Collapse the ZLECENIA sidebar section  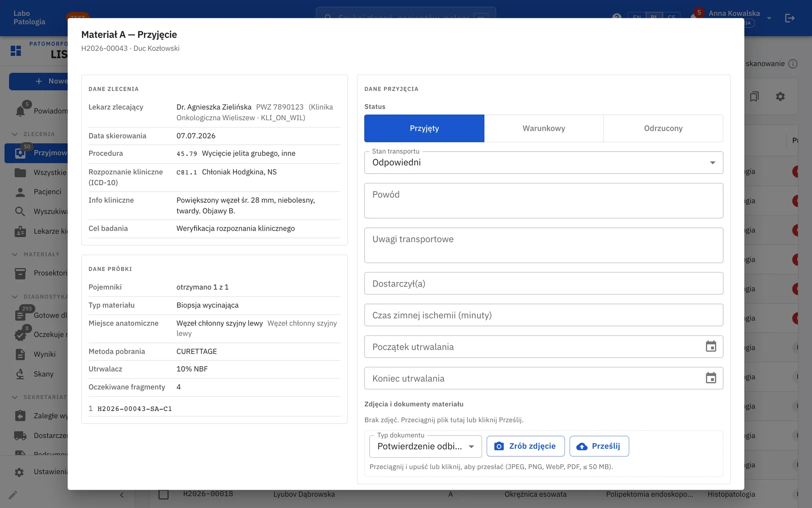tap(15, 134)
